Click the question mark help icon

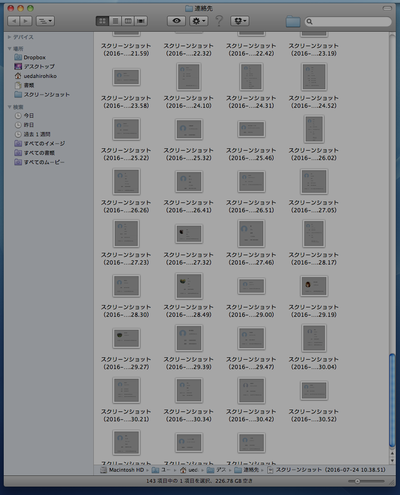click(219, 21)
